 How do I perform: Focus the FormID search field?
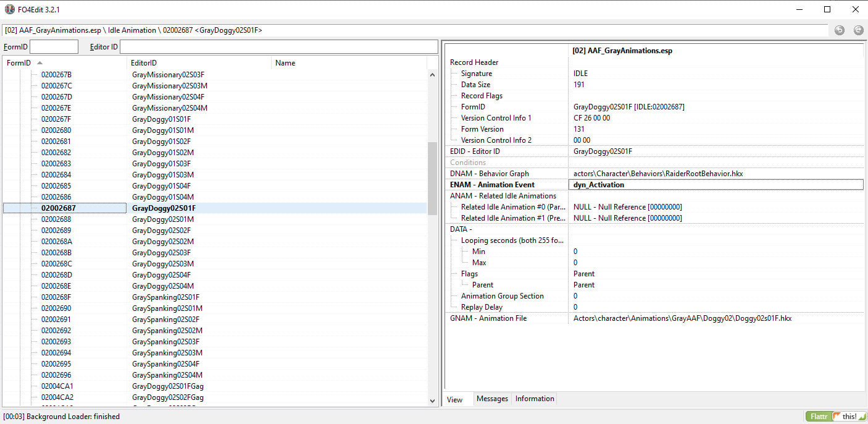(54, 46)
